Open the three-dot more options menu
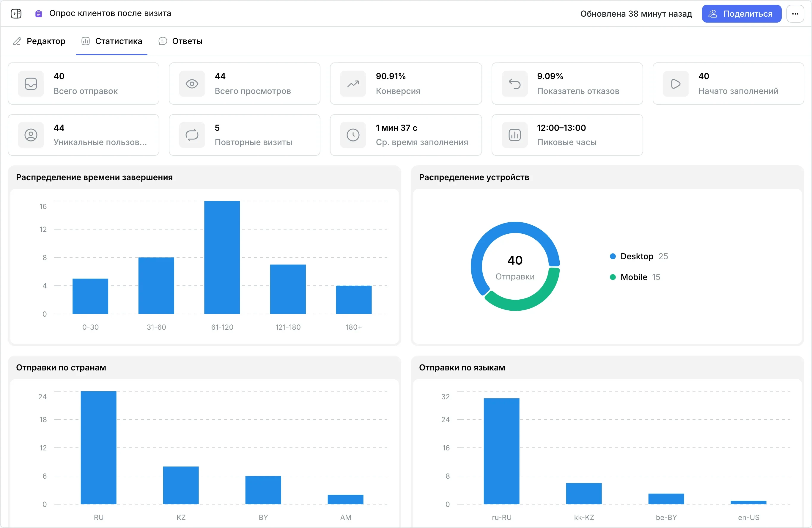Screen dimensions: 812x528 (x=795, y=14)
